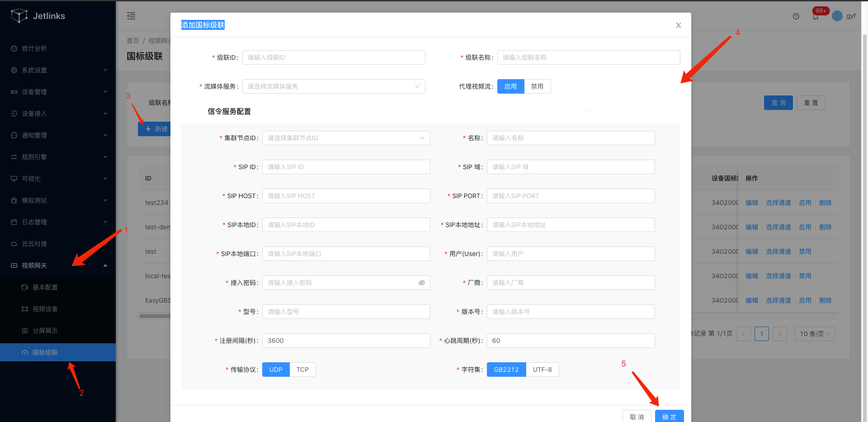Select 禁用 for 代理视频流
868x422 pixels.
tap(537, 86)
